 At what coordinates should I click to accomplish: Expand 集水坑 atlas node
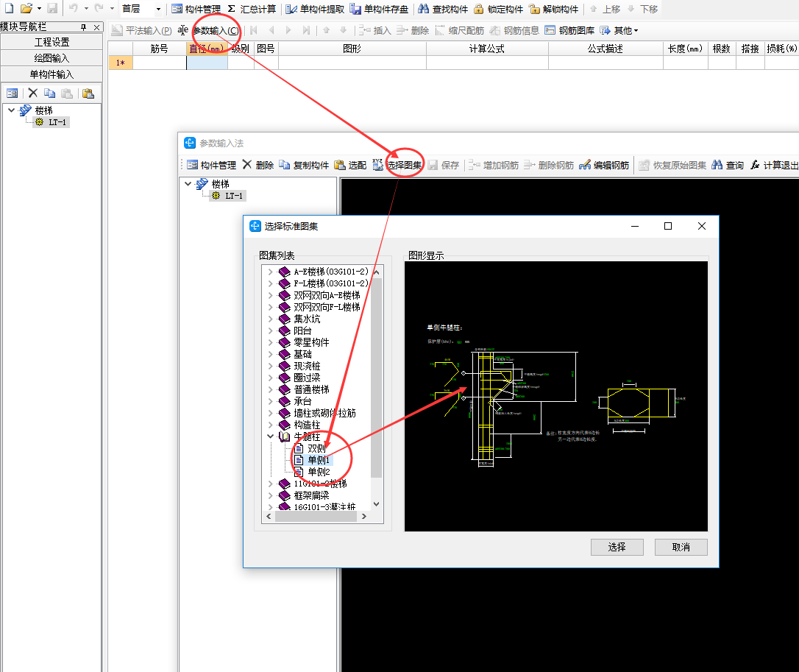(x=271, y=319)
